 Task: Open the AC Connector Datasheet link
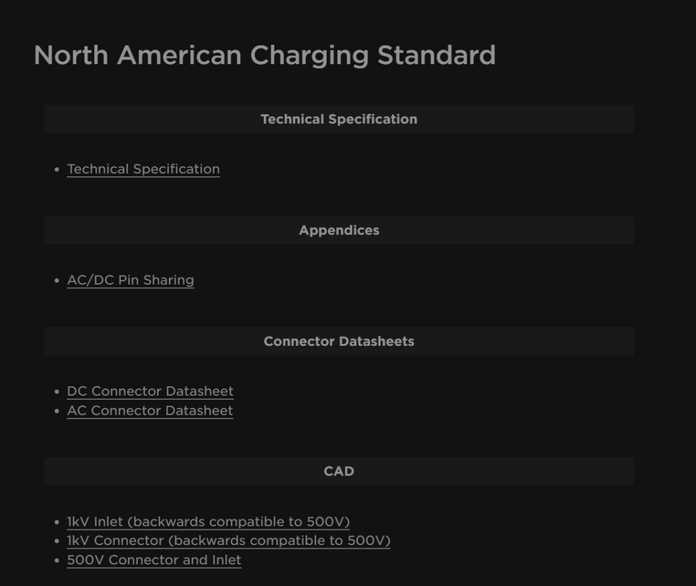click(150, 411)
